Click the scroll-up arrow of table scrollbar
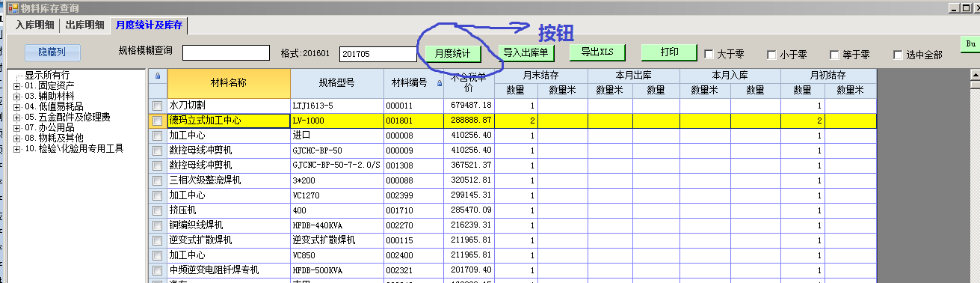The image size is (980, 283). coord(974,76)
